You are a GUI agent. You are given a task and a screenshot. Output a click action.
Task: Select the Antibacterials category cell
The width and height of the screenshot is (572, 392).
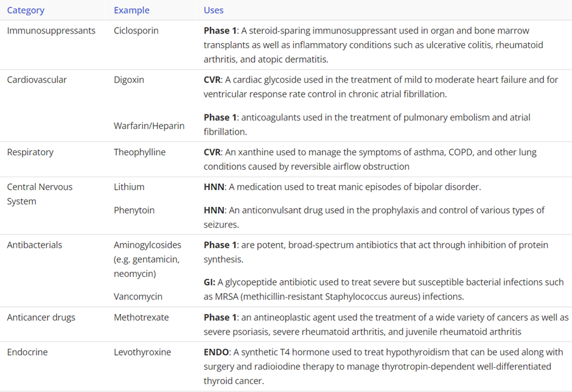tap(35, 245)
